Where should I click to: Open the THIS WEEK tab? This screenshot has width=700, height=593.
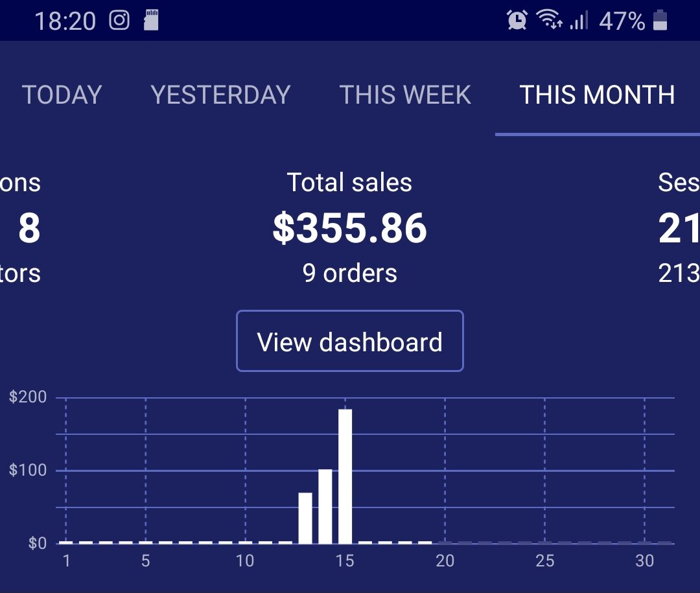405,95
